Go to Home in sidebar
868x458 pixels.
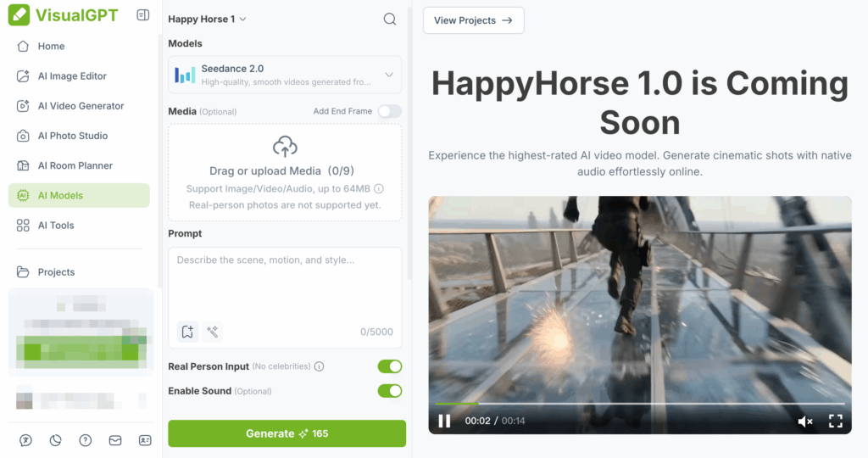[x=79, y=46]
